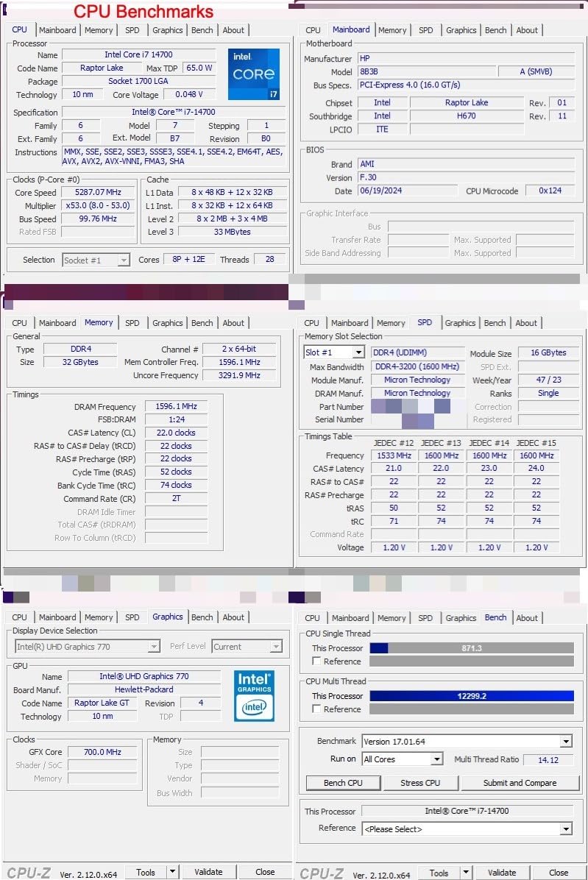Open Bench tab in the Memory Slot Selection window
The image size is (588, 880).
coord(495,323)
